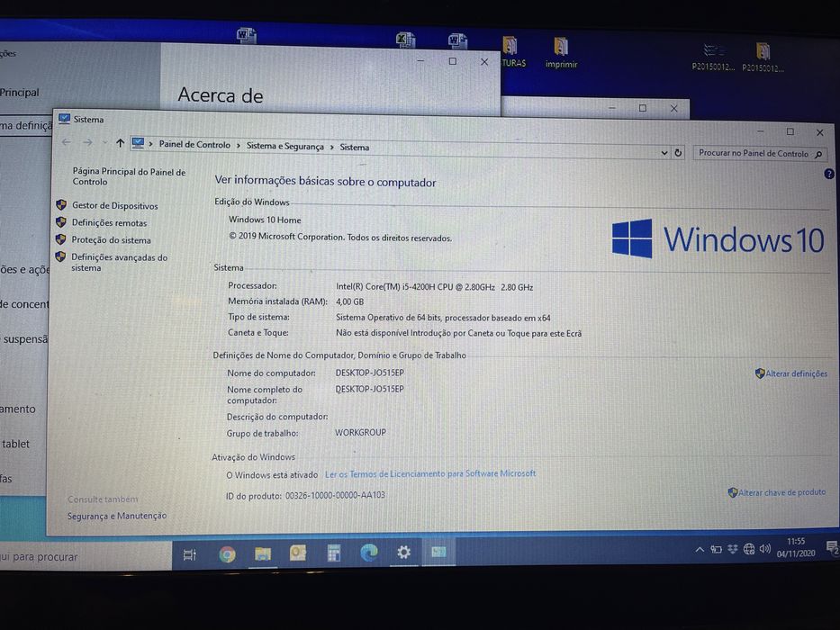Open Segurança e Manutenção link

[x=117, y=516]
